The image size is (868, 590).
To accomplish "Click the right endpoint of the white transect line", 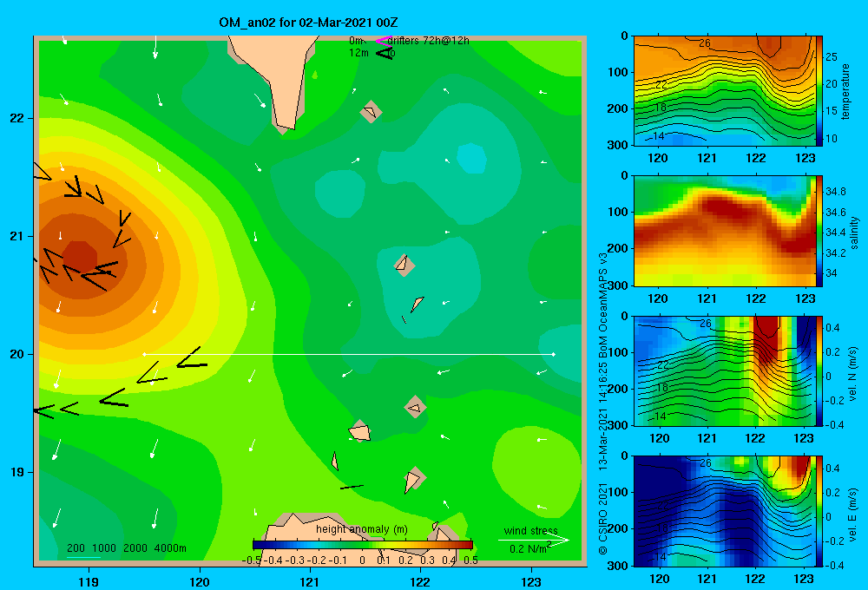I will click(x=554, y=354).
